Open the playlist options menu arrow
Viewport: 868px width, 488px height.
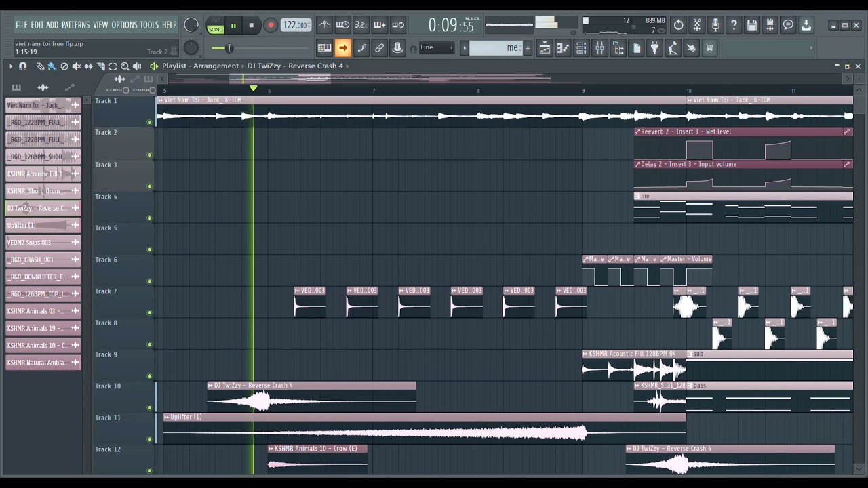point(11,66)
